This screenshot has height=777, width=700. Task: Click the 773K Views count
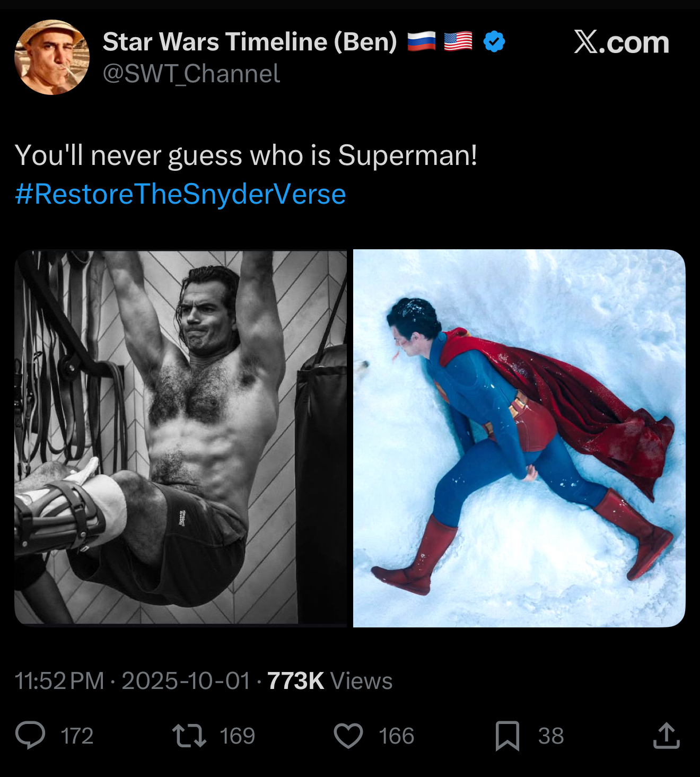pos(330,681)
